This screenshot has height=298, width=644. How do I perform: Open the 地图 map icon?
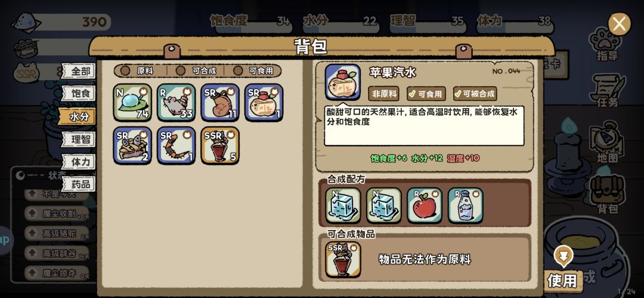(x=608, y=142)
